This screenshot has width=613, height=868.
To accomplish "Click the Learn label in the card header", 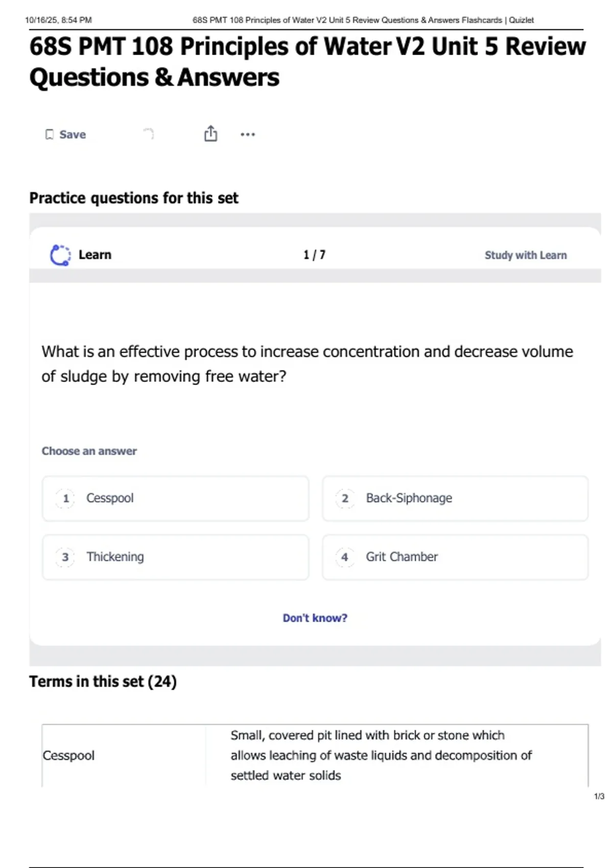I will coord(95,255).
